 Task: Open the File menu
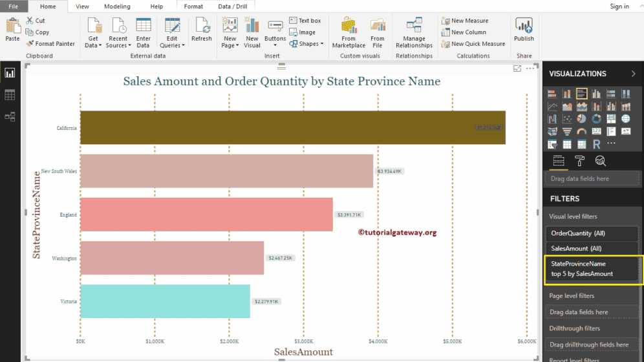click(x=13, y=6)
